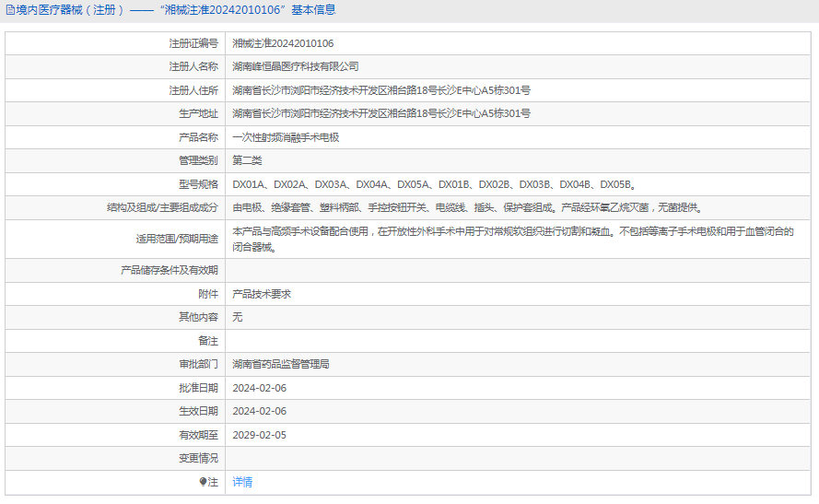The height and width of the screenshot is (504, 819).
Task: Click the document icon in the page header
Action: pyautogui.click(x=10, y=10)
